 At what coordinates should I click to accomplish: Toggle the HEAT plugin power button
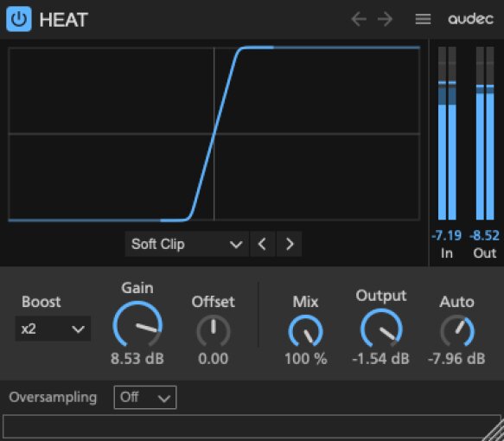click(19, 19)
